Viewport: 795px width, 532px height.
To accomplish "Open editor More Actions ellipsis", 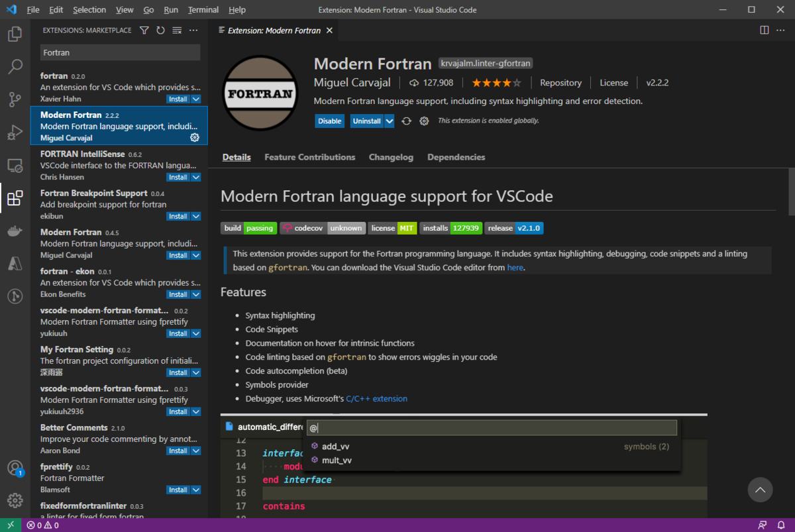I will pyautogui.click(x=780, y=30).
